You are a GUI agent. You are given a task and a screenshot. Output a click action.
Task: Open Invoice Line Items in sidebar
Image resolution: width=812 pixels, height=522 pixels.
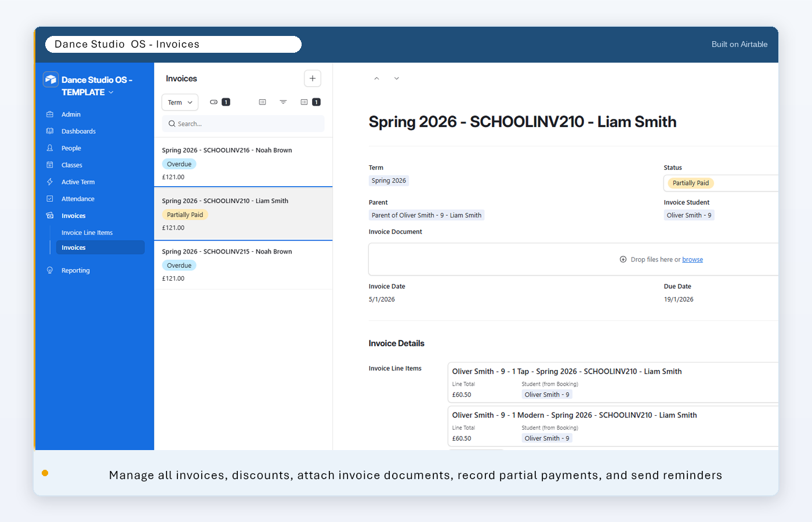pyautogui.click(x=87, y=233)
